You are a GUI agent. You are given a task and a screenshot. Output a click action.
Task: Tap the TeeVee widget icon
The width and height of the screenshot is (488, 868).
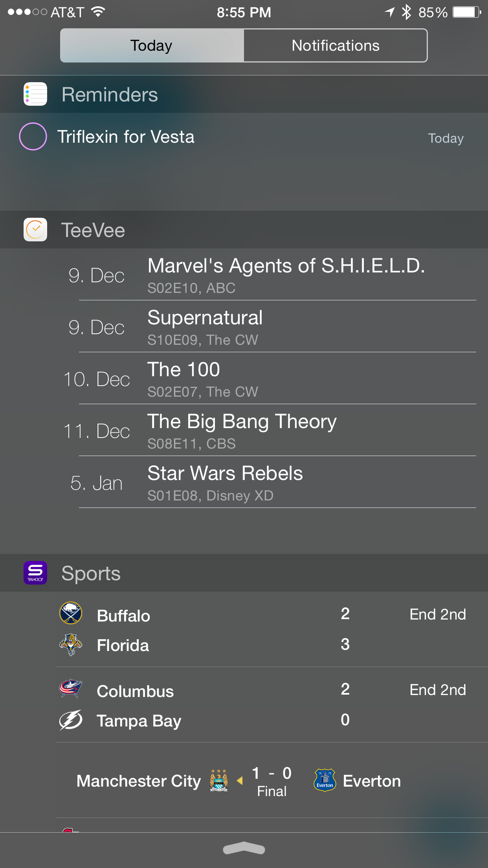35,230
